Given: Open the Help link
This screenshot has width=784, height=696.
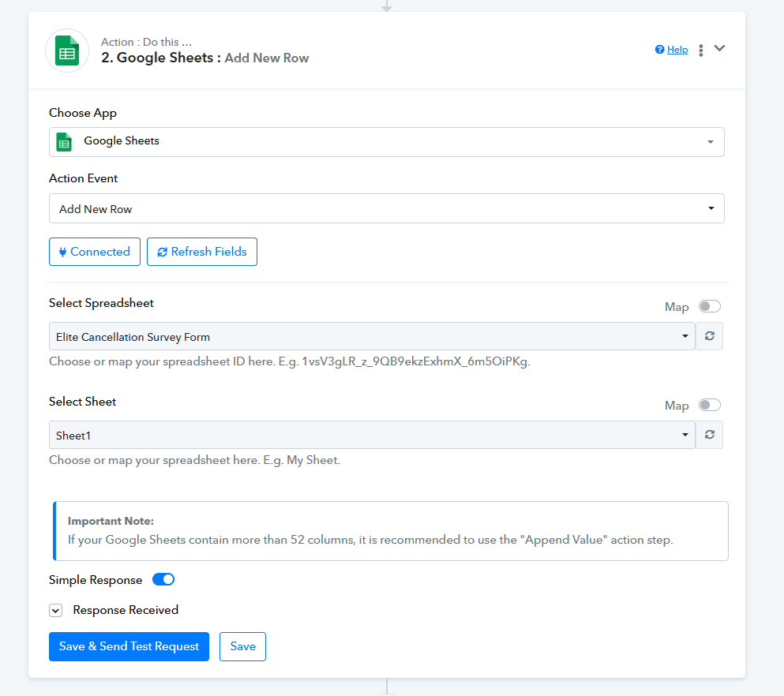Looking at the screenshot, I should coord(677,50).
